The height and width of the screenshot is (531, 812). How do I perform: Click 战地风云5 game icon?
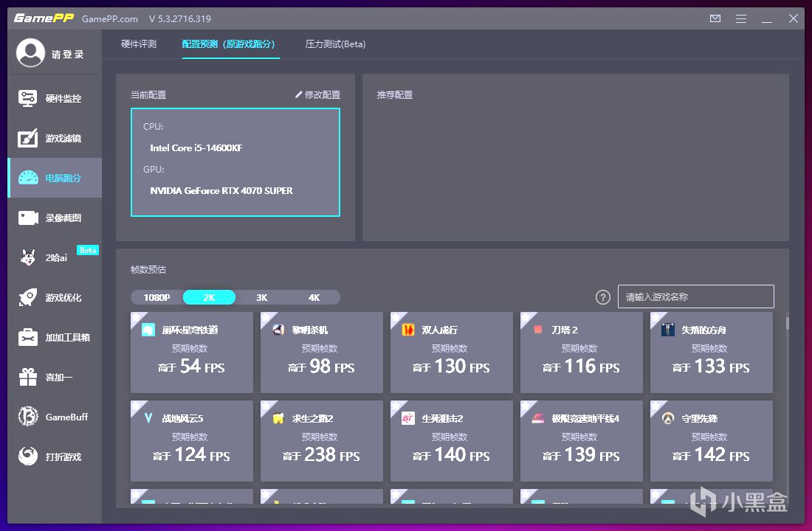[x=148, y=418]
